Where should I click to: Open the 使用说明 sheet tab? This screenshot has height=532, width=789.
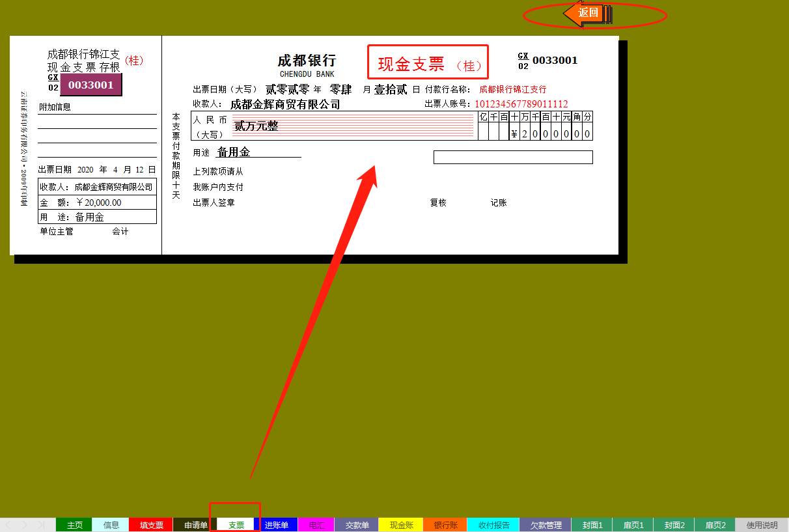click(x=762, y=525)
